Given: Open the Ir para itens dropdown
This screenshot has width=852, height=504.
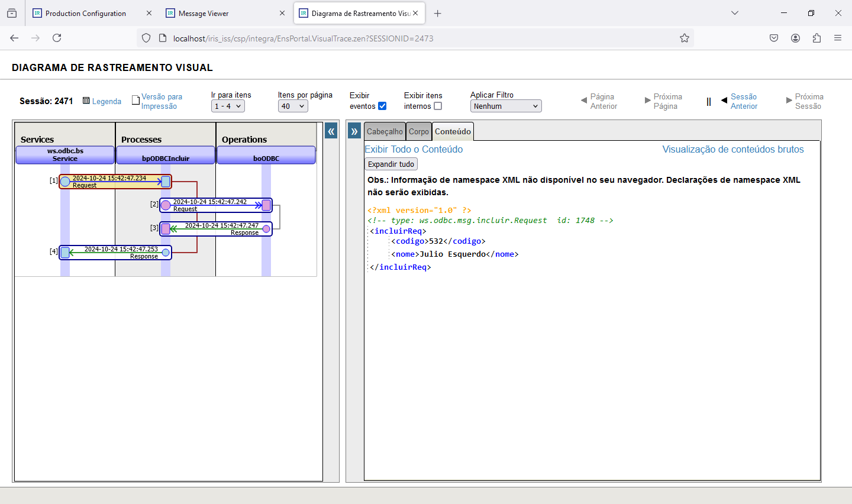Looking at the screenshot, I should [228, 106].
